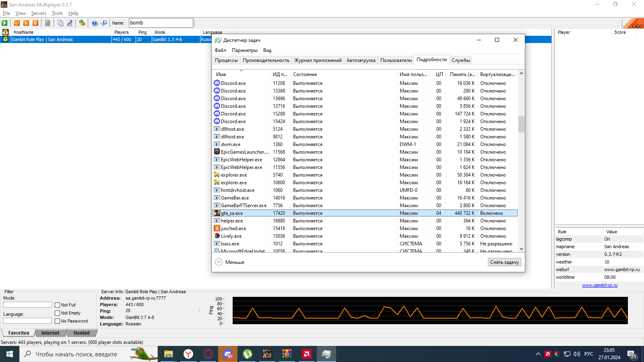Open Discord from the Windows taskbar
The height and width of the screenshot is (362, 644).
228,354
